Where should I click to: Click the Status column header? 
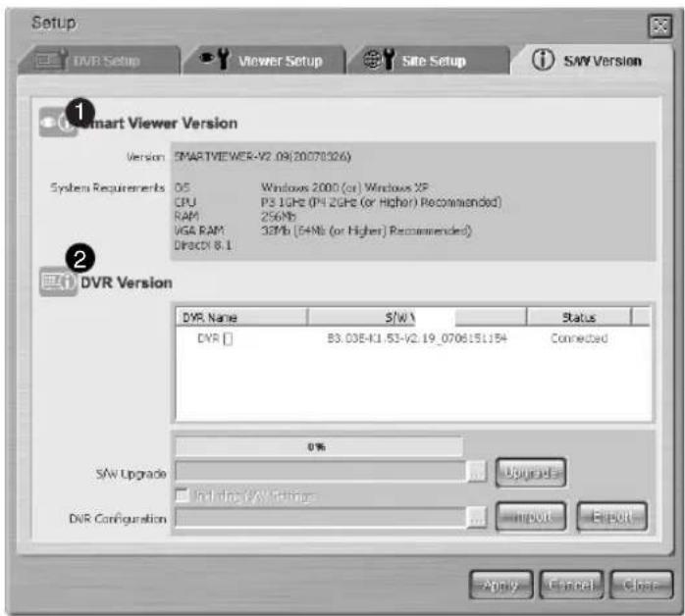pos(579,318)
